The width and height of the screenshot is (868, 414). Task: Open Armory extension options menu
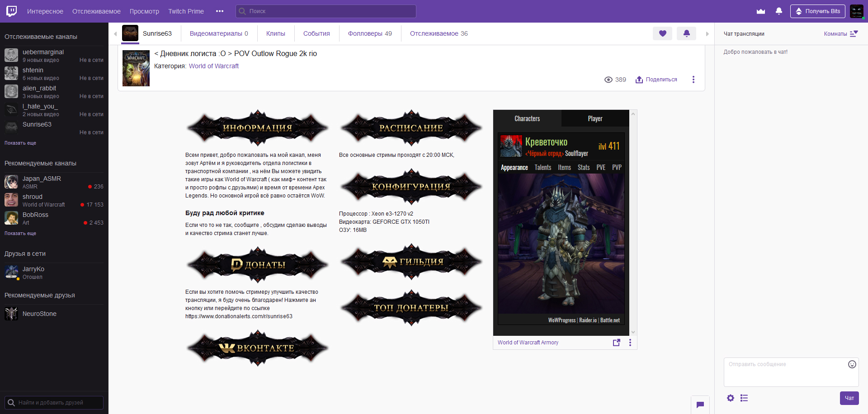[630, 343]
